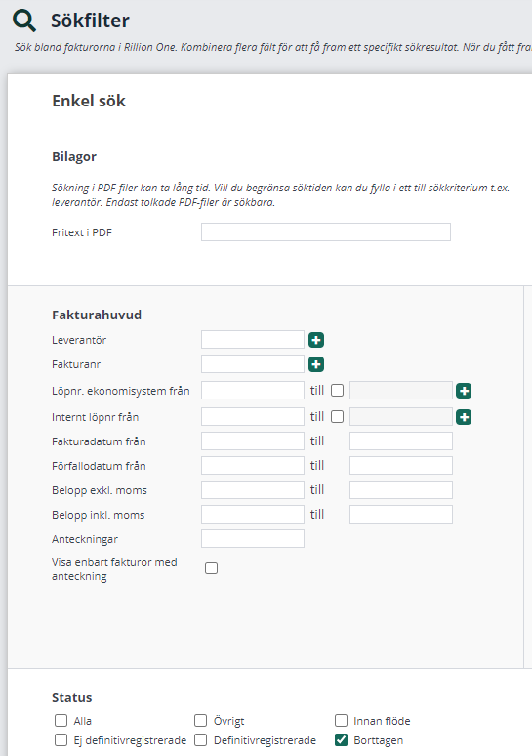Click the Sökfilter magnifying glass icon
The height and width of the screenshot is (756, 532).
tap(24, 21)
